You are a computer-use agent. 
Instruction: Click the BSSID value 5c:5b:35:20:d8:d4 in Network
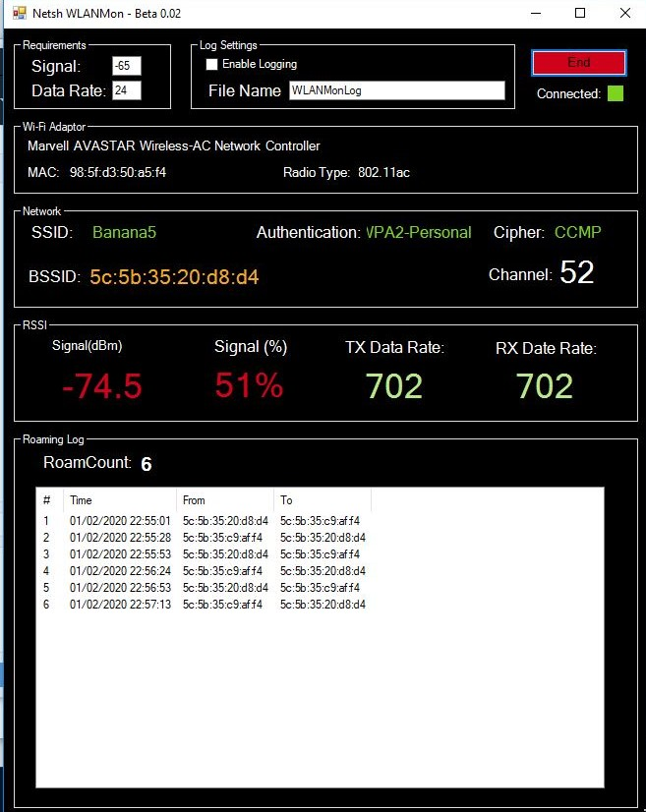[x=174, y=277]
